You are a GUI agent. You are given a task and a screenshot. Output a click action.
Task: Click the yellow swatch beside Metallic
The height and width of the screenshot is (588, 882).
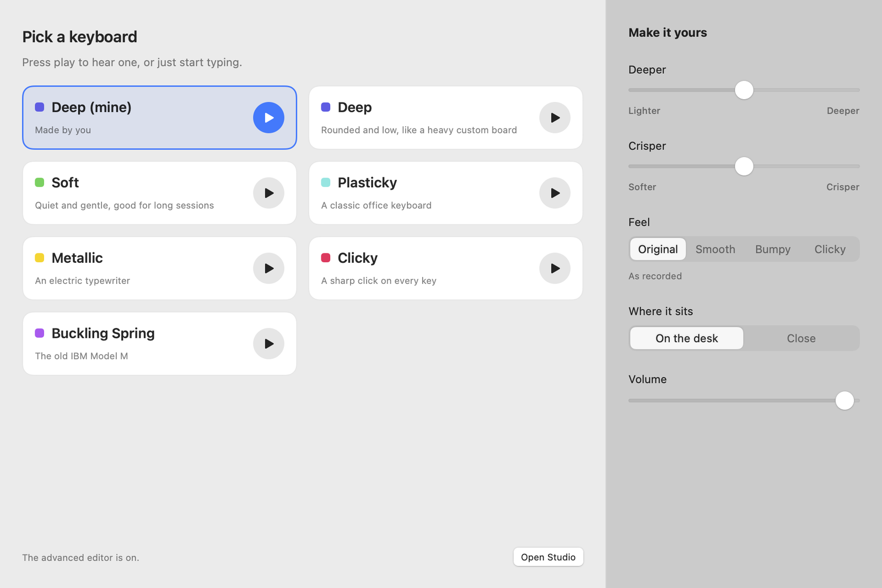(x=40, y=257)
